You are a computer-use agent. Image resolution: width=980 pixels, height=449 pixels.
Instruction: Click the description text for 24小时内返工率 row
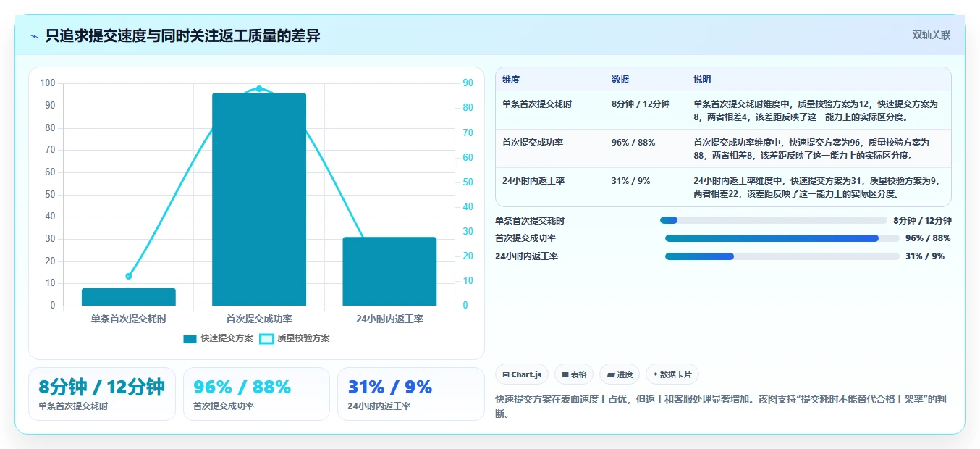coord(816,188)
